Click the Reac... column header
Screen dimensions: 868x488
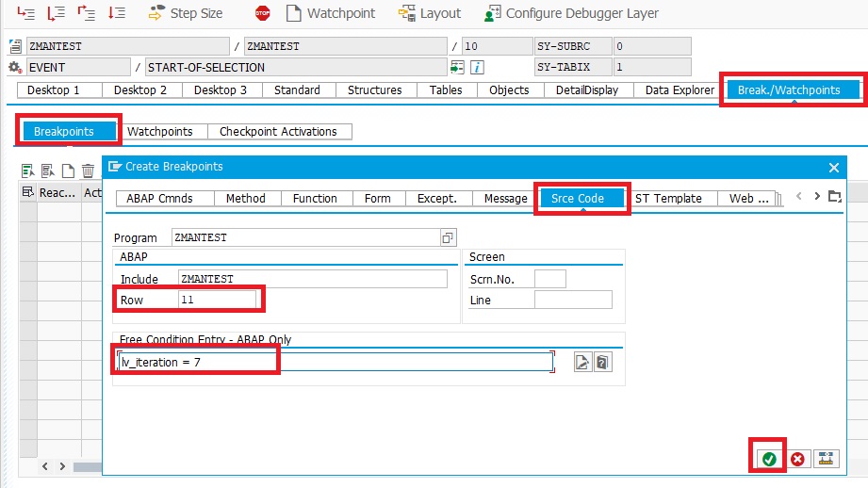click(58, 192)
